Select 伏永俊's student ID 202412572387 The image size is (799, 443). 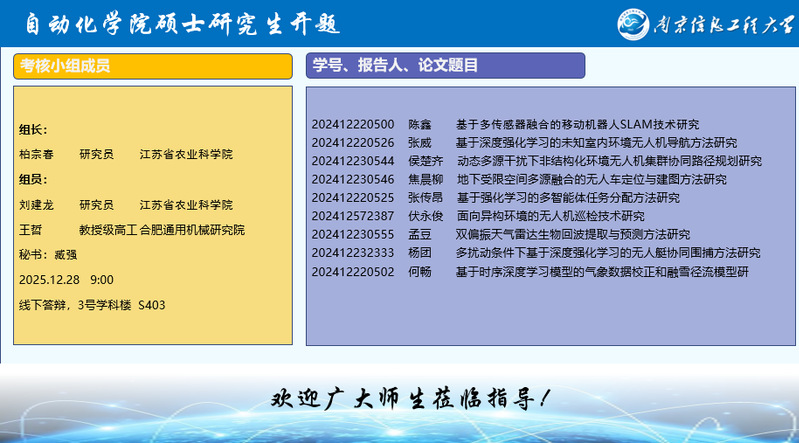(x=353, y=216)
